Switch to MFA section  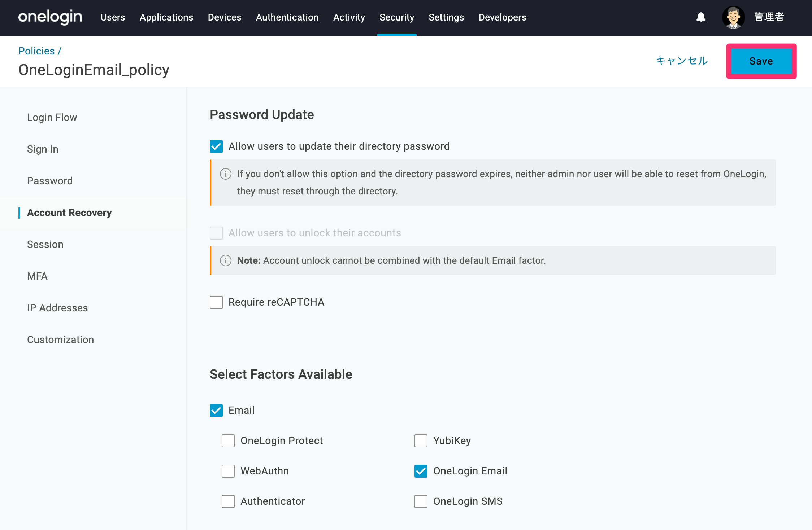(37, 276)
